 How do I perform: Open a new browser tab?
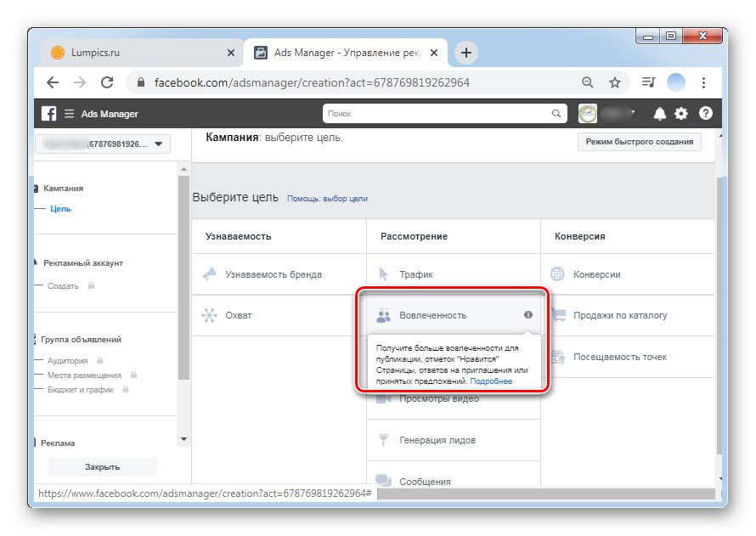[x=465, y=53]
